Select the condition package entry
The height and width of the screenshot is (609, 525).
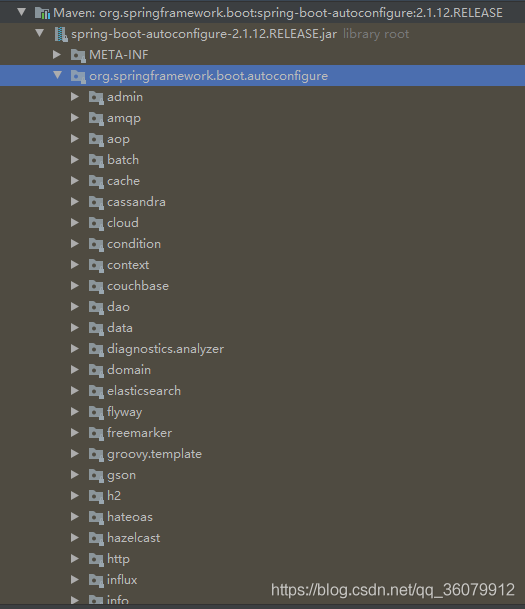click(134, 244)
